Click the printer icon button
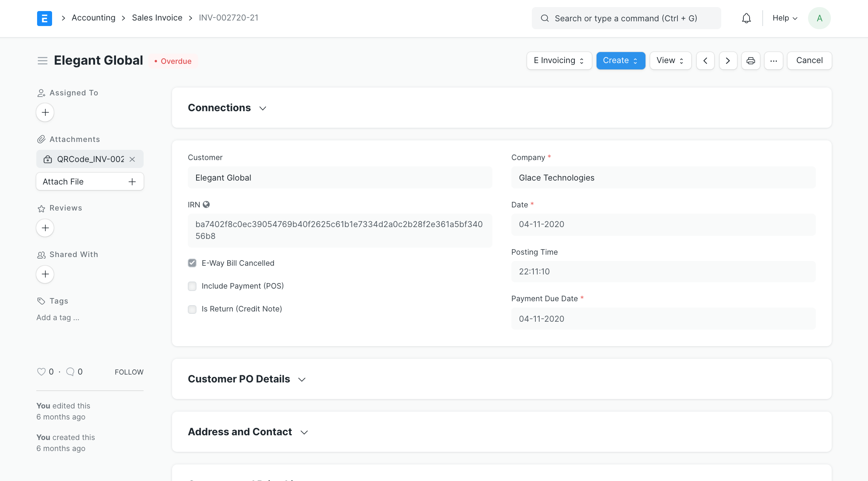Viewport: 868px width, 481px height. [x=750, y=61]
